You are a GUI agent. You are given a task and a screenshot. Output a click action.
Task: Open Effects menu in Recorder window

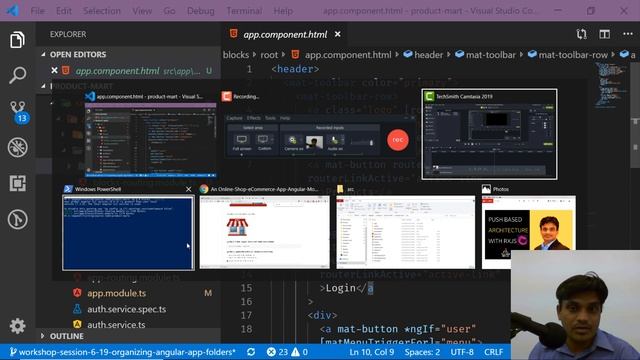[x=253, y=118]
